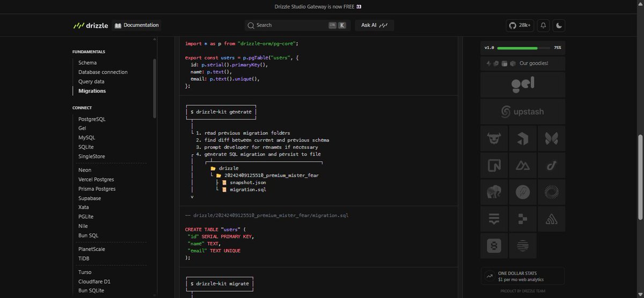Open One Dollar Stats ad link

pos(523,276)
